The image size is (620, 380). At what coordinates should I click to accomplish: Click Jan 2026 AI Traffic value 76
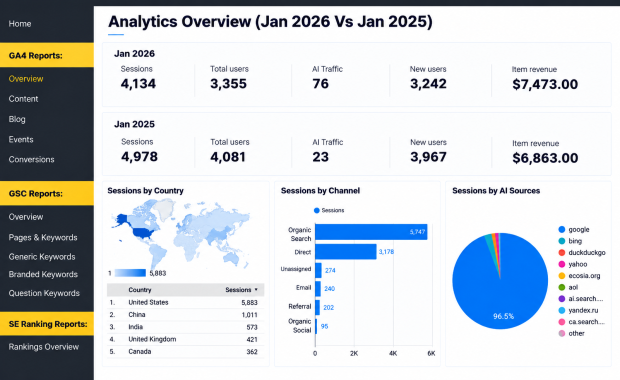321,84
